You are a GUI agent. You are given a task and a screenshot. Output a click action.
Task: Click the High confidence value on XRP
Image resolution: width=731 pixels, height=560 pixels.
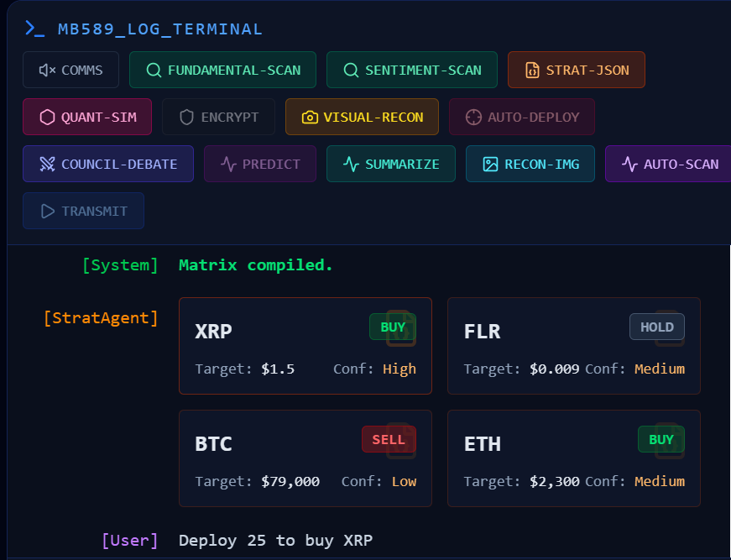coord(399,369)
